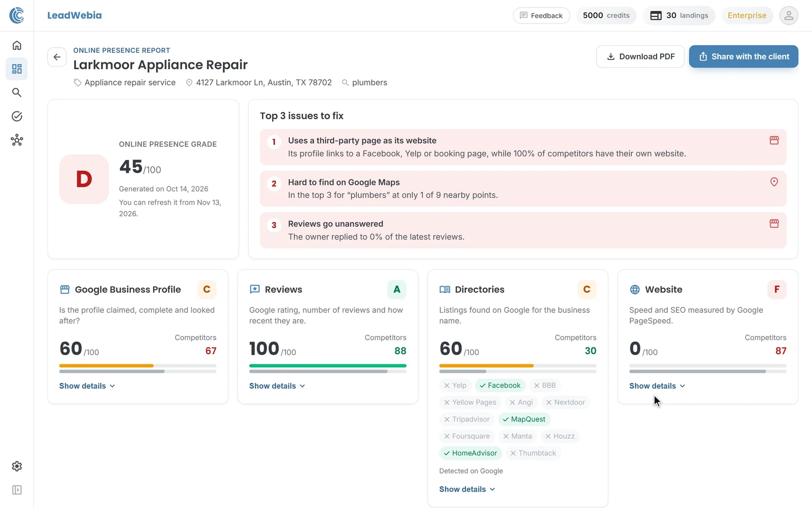Click storefront icon on Reviews go unanswered issue
The height and width of the screenshot is (508, 812).
[x=774, y=224]
